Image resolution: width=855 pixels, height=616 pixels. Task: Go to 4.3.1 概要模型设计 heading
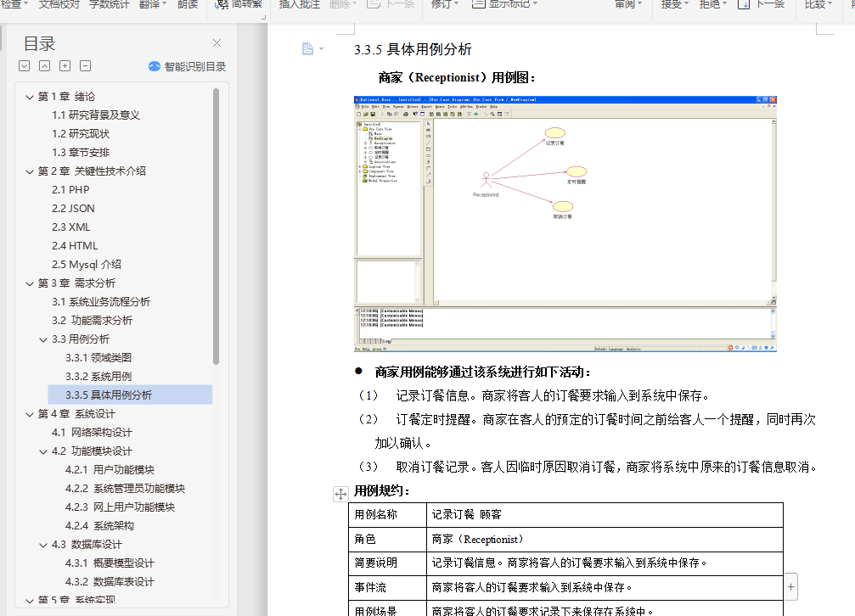coord(110,563)
